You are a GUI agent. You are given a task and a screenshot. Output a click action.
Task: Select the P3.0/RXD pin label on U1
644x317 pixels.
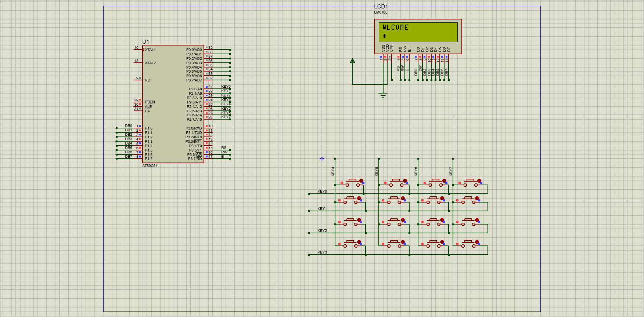194,128
